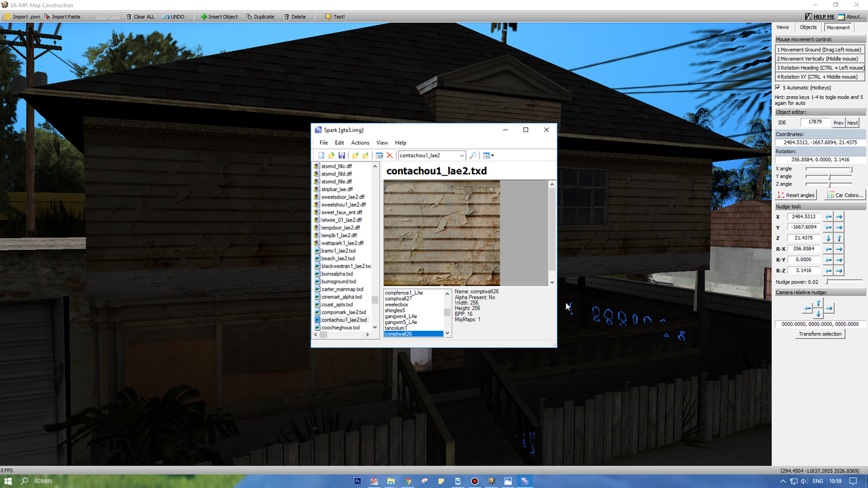
Task: Switch to the Objects tab
Action: [808, 27]
